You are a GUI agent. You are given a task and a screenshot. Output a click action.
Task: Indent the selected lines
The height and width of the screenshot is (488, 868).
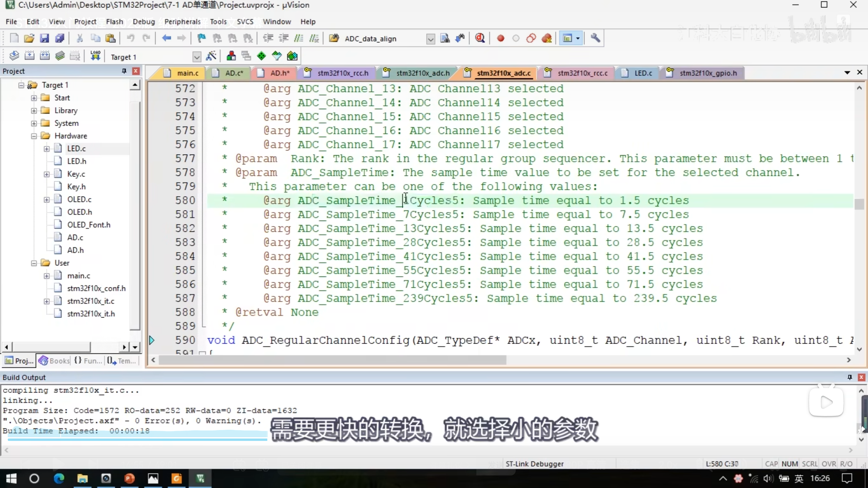coord(268,38)
